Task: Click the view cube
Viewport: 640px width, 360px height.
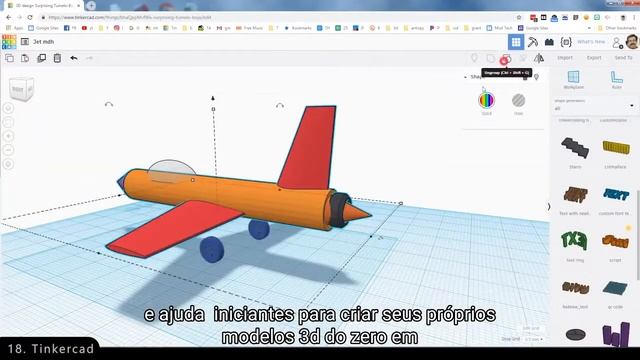Action: 21,89
